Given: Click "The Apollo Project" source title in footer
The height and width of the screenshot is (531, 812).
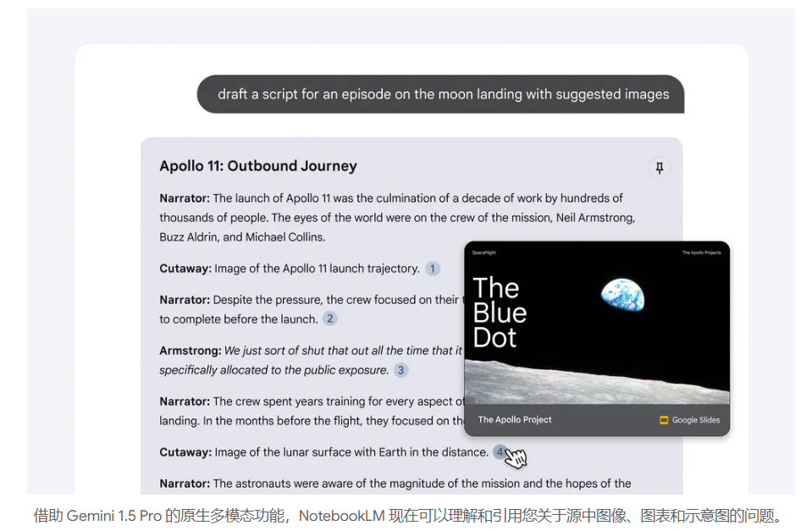Looking at the screenshot, I should (x=515, y=420).
